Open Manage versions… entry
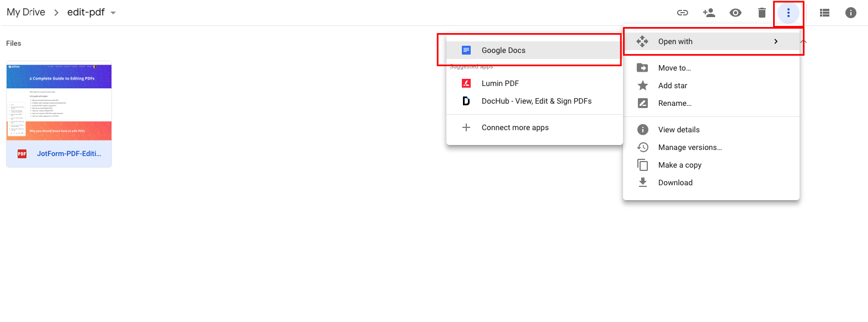Viewport: 868px width, 322px height. tap(690, 147)
